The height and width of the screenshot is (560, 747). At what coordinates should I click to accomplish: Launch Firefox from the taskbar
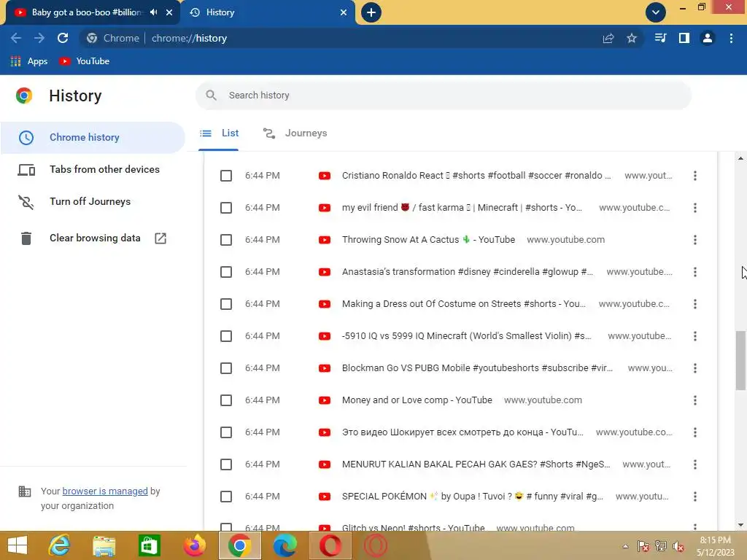(194, 545)
